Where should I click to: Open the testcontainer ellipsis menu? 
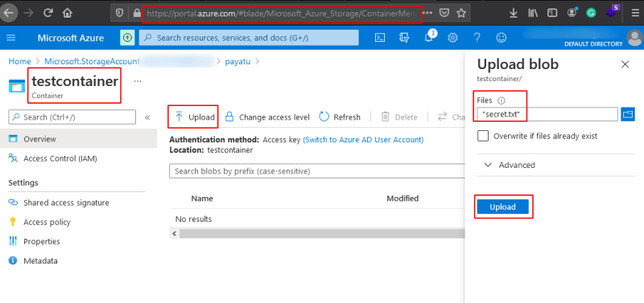coord(138,81)
